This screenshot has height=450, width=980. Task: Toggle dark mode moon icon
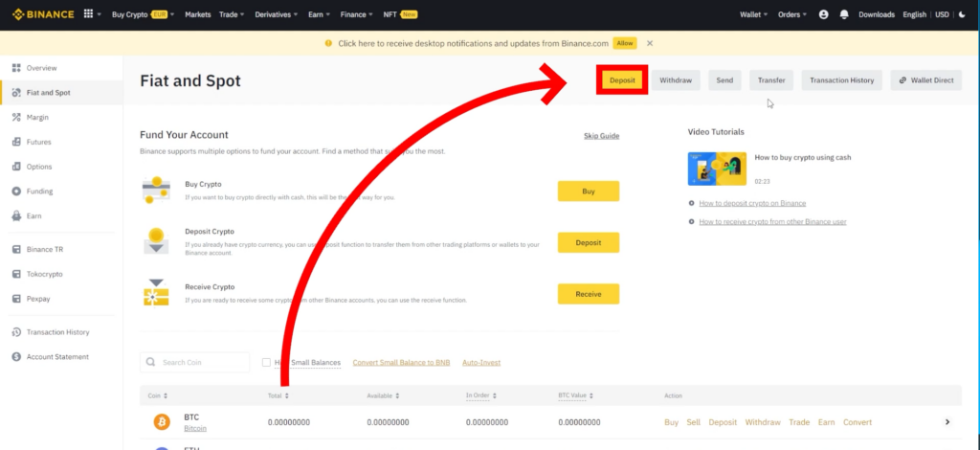coord(962,14)
